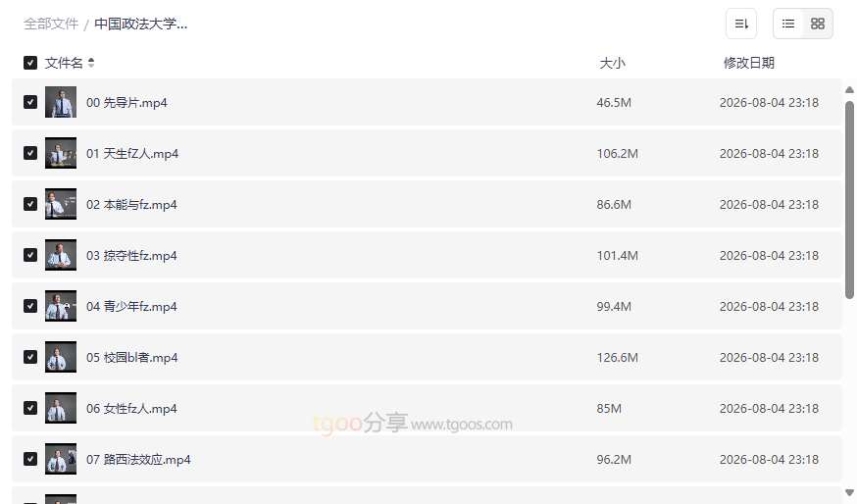Screen dimensions: 857x504
Task: Open the sort order menu icon
Action: point(741,24)
